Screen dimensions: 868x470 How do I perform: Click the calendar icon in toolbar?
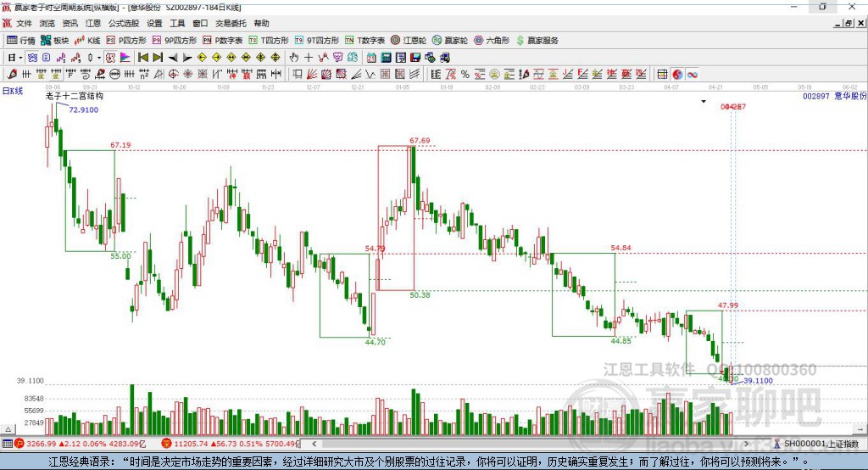click(371, 58)
